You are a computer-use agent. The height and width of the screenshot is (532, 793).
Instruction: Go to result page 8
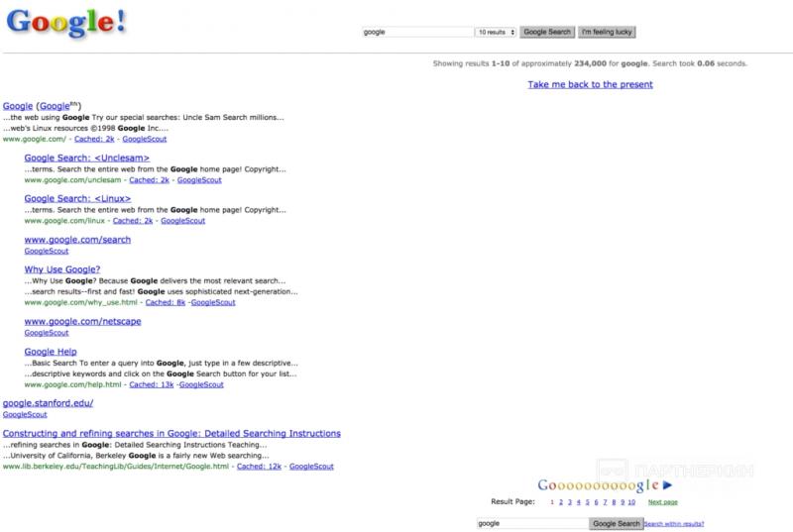coord(614,502)
